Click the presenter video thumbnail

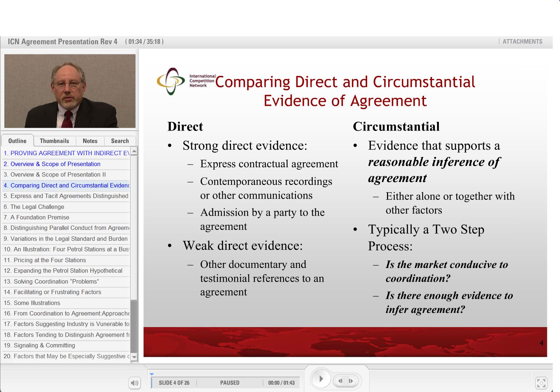pos(70,91)
